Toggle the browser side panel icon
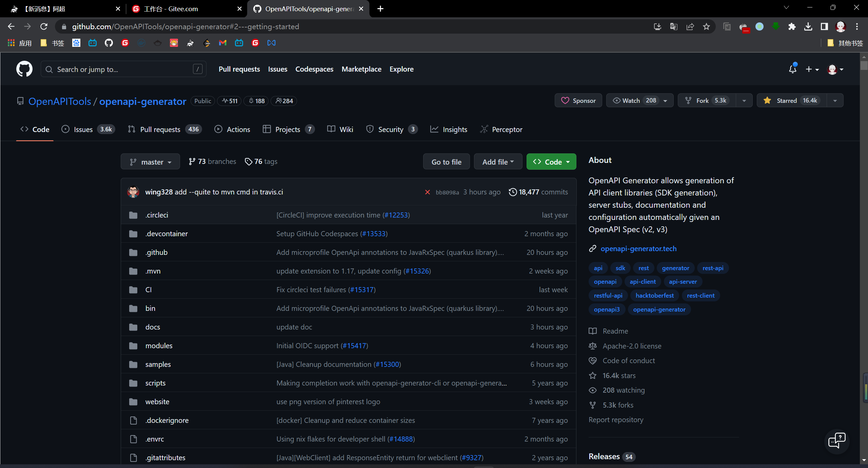 tap(824, 26)
